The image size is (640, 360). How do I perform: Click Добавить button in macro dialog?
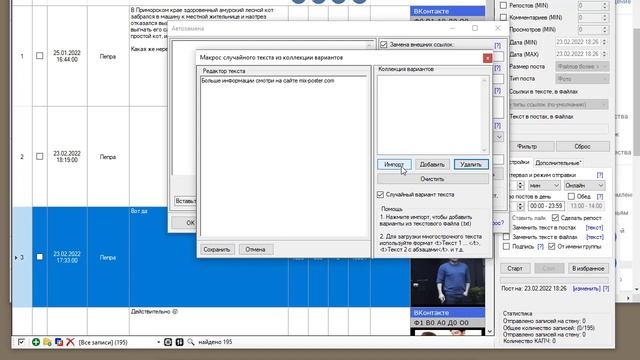pos(432,164)
